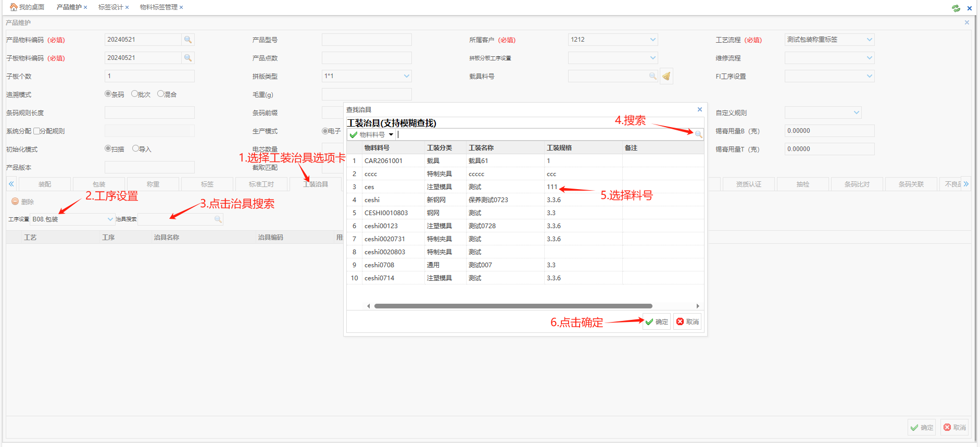980x447 pixels.
Task: Click 取消 in the 查找治具 dialog
Action: [687, 322]
